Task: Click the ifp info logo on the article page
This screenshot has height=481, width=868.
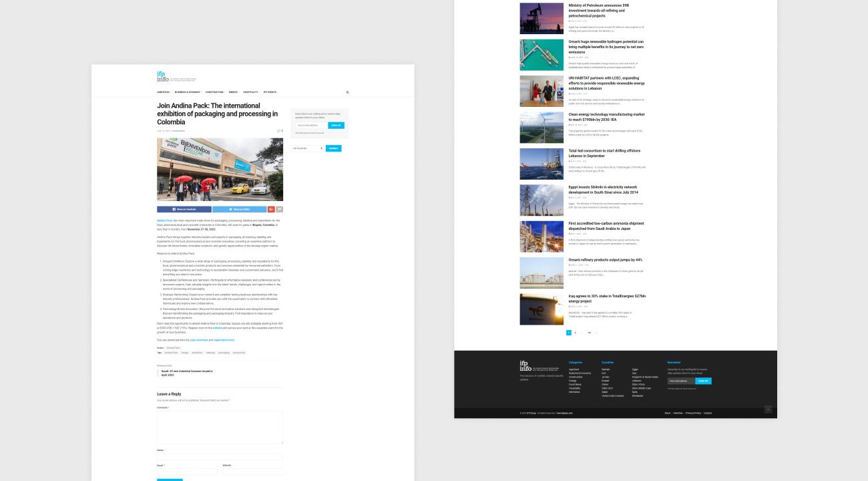Action: (177, 76)
